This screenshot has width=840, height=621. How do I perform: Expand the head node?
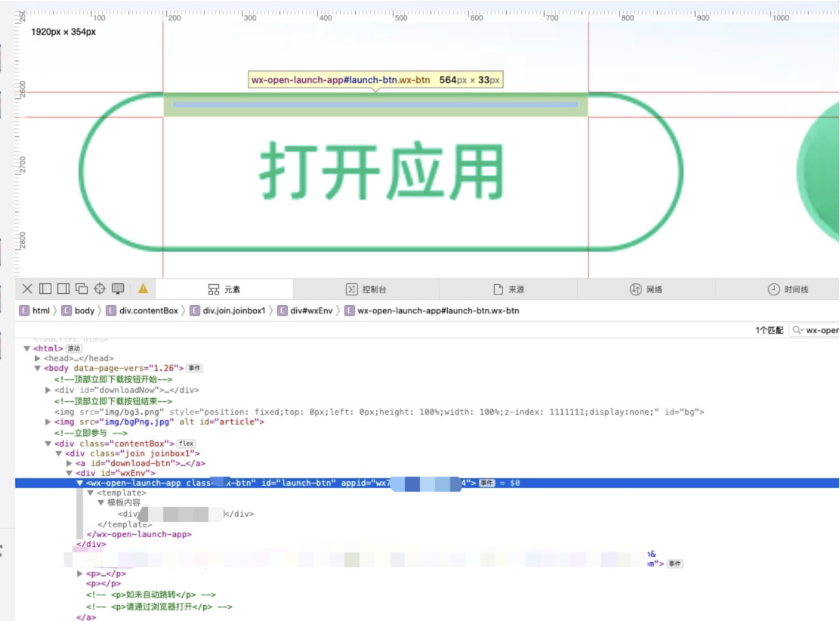click(x=38, y=358)
